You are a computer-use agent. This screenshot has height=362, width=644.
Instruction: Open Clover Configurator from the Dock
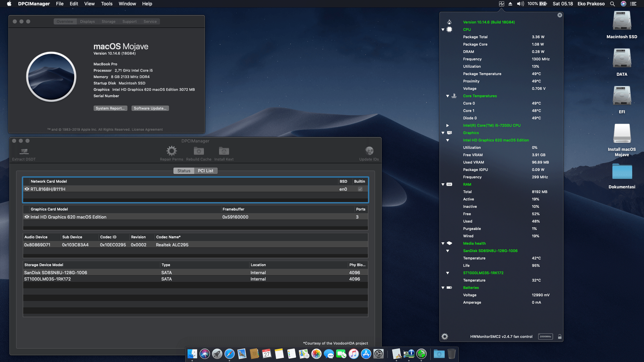(421, 354)
